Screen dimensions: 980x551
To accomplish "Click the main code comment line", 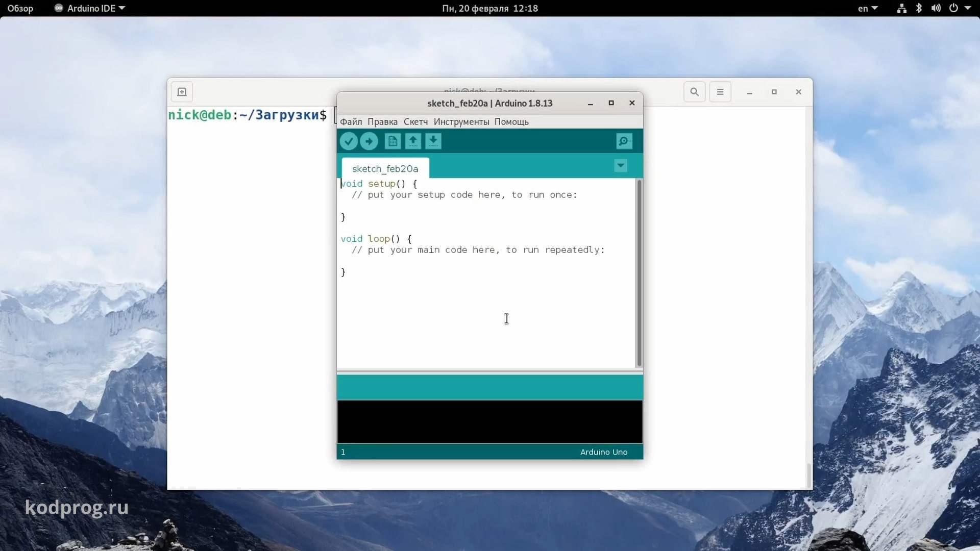I will 478,250.
